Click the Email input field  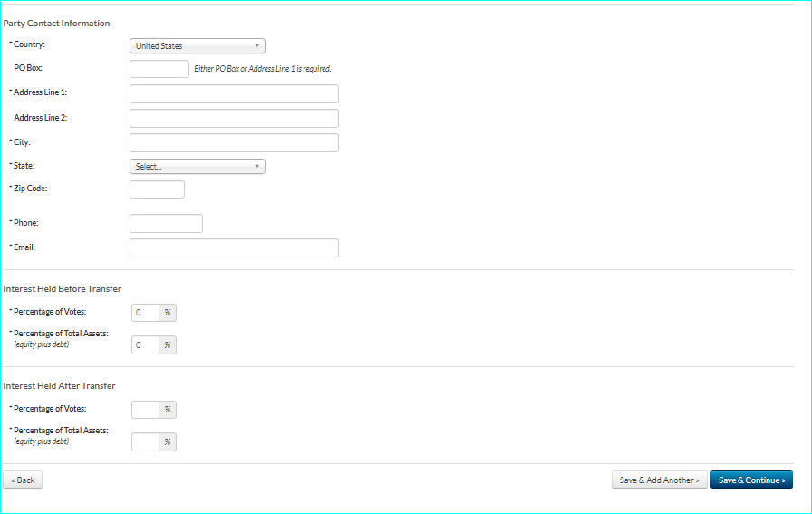coord(234,247)
